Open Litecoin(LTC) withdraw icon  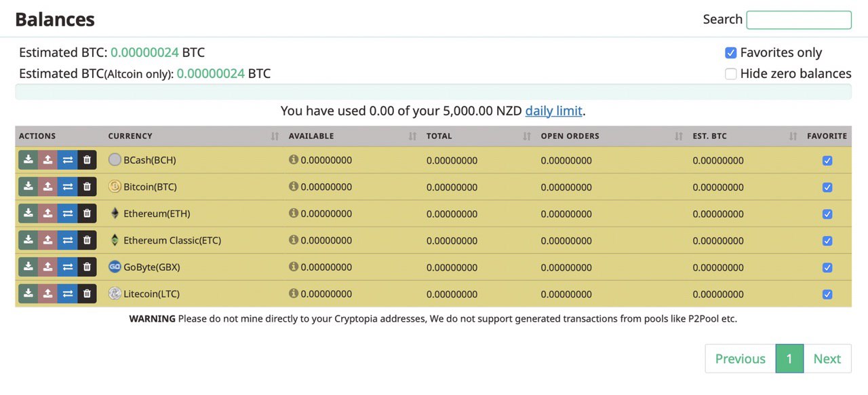[47, 294]
